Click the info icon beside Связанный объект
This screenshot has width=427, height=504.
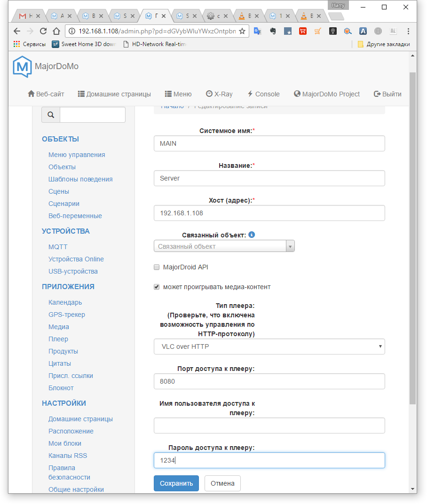[x=252, y=235]
